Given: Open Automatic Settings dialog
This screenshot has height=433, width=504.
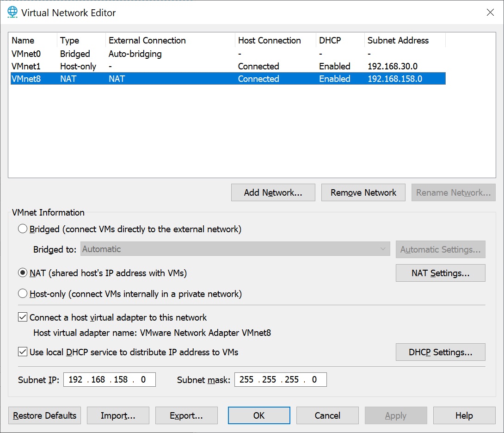Looking at the screenshot, I should tap(440, 249).
